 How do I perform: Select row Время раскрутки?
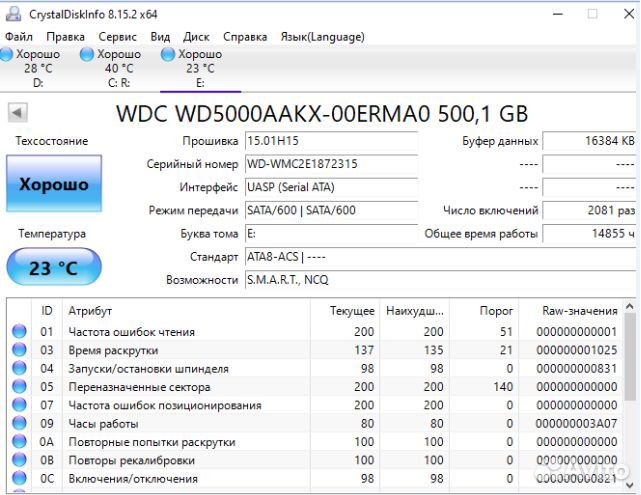(315, 350)
